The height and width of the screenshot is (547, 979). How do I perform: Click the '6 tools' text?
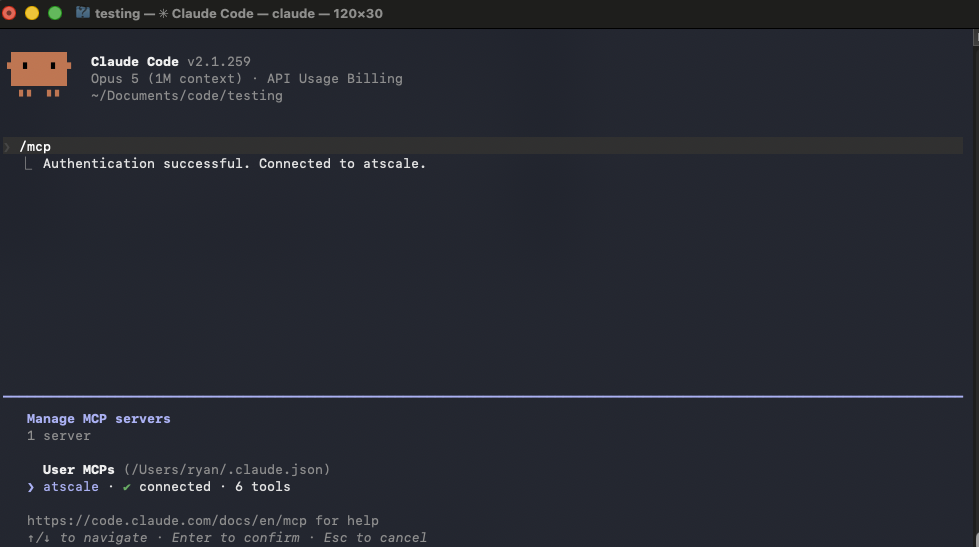pos(263,486)
